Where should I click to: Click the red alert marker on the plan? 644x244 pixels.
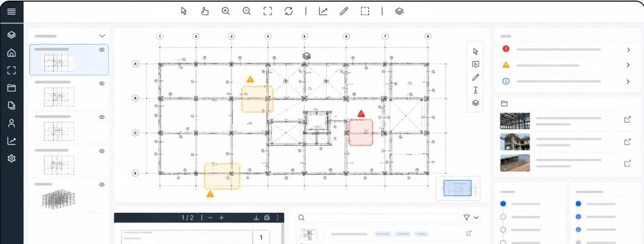[361, 113]
